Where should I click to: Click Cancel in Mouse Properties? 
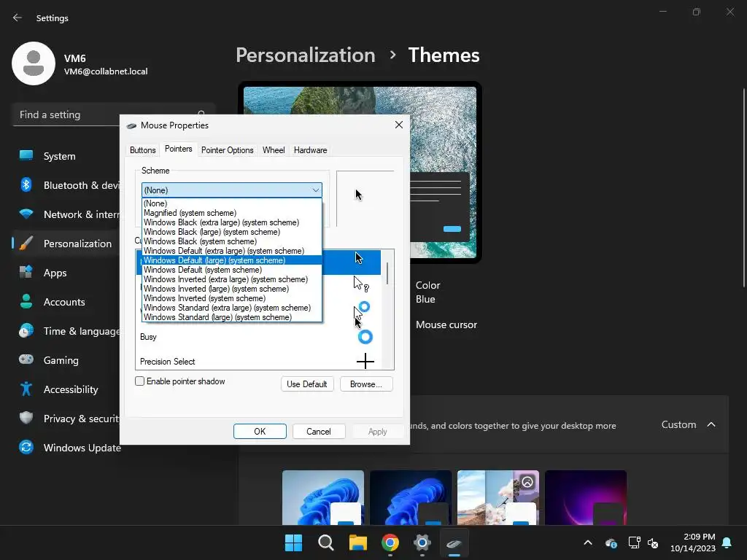tap(319, 432)
